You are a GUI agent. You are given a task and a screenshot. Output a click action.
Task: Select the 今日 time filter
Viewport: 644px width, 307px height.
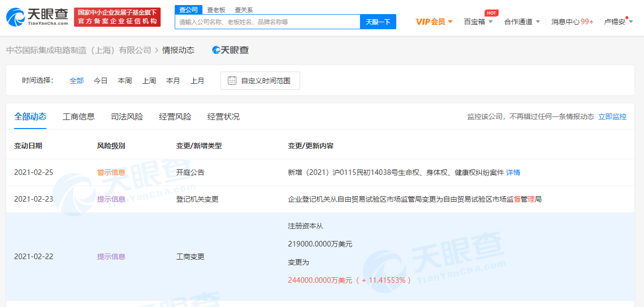[101, 81]
